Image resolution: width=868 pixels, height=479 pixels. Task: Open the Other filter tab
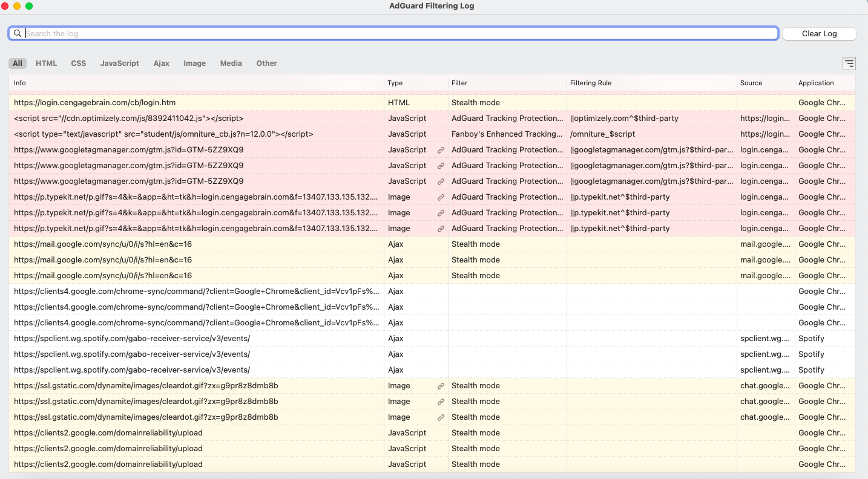coord(266,63)
